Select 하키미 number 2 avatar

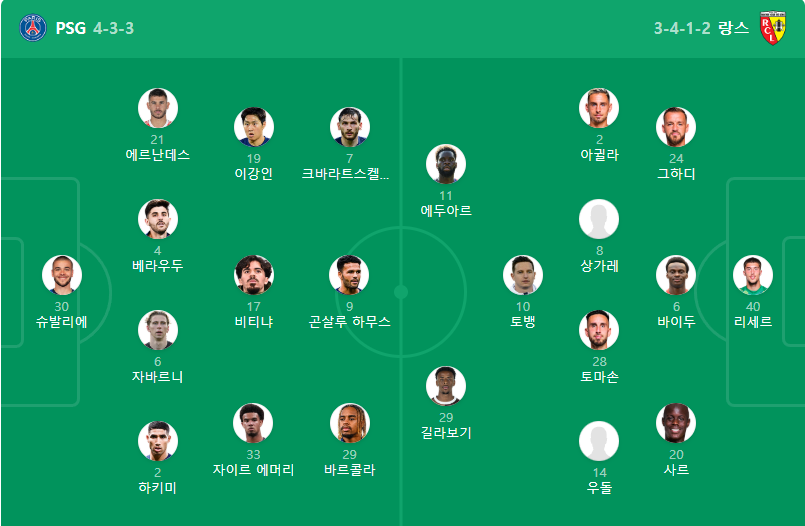pos(158,441)
